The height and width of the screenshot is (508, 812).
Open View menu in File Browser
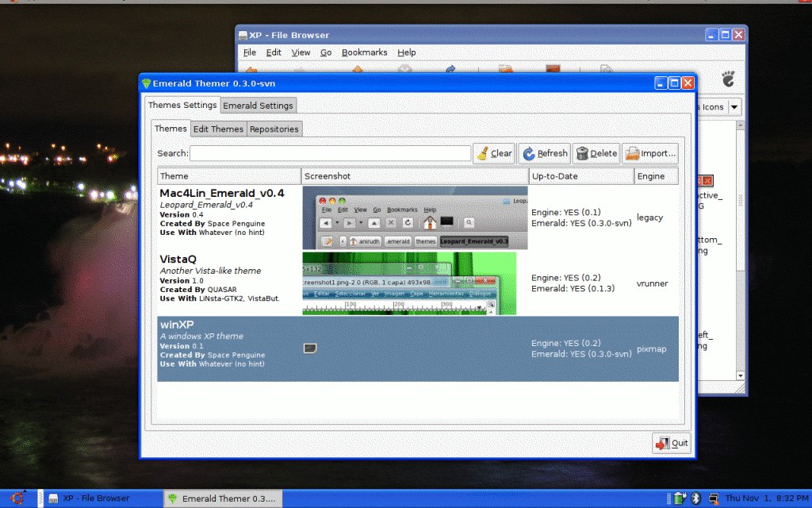pyautogui.click(x=301, y=52)
